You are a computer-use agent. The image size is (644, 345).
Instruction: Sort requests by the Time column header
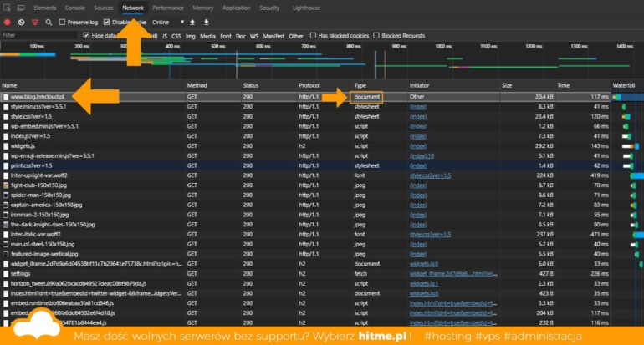coord(563,85)
